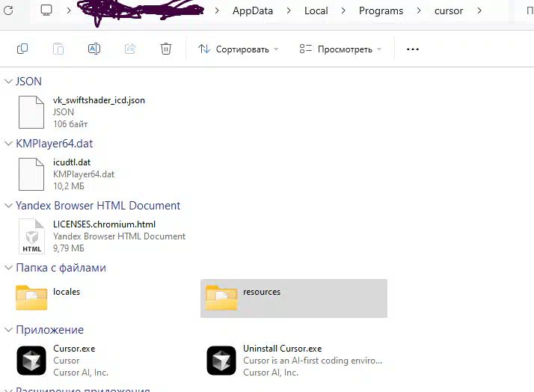Expand chevron after Programs breadcrumb
This screenshot has width=534, height=392.
419,10
